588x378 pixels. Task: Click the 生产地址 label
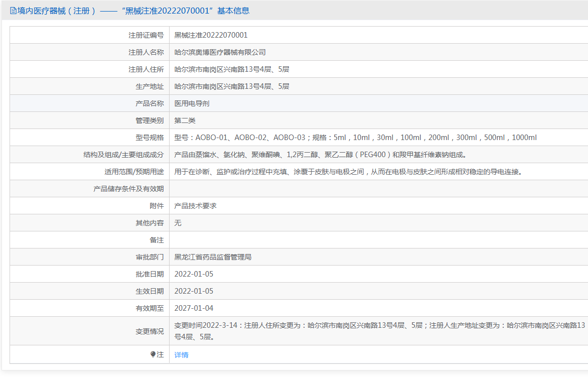[150, 86]
